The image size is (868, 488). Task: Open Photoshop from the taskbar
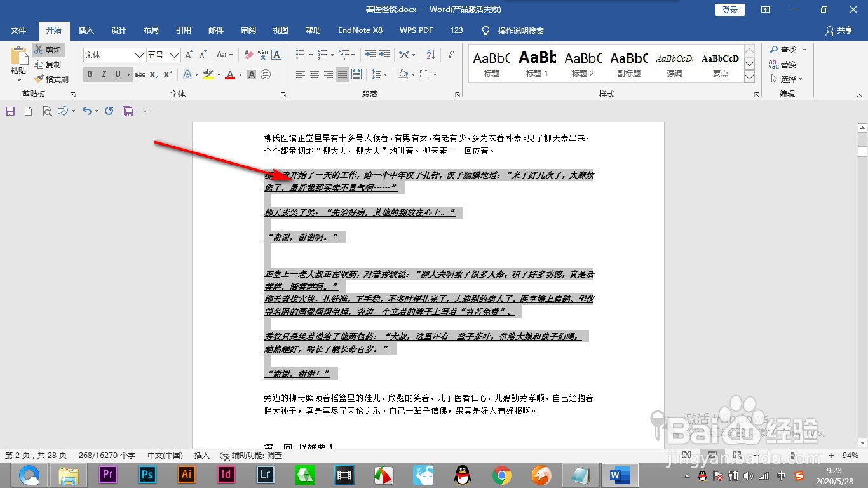click(x=147, y=475)
